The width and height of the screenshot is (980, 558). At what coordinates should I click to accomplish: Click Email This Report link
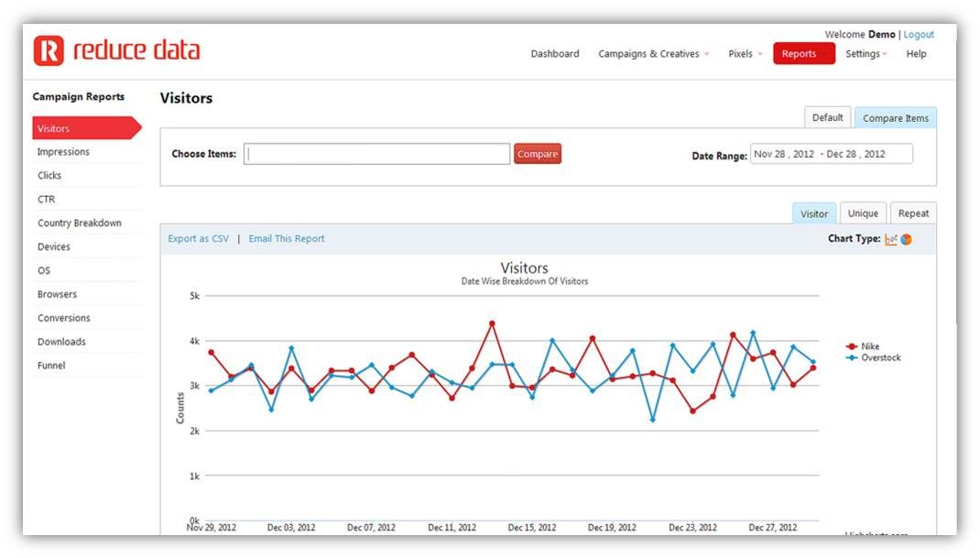pyautogui.click(x=287, y=239)
